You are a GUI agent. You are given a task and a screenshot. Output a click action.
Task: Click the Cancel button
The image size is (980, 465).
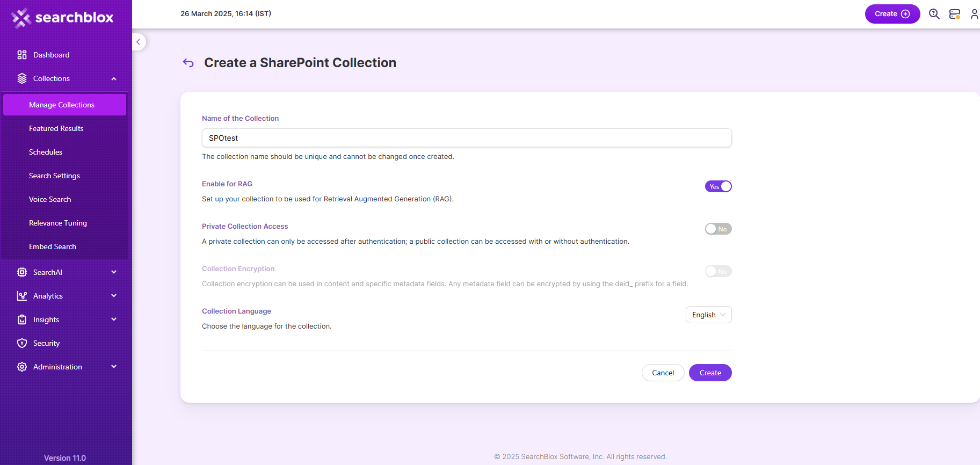click(x=663, y=373)
